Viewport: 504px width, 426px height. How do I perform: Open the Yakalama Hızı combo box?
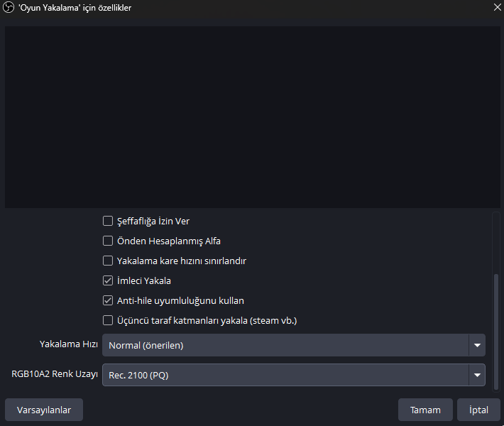point(284,346)
